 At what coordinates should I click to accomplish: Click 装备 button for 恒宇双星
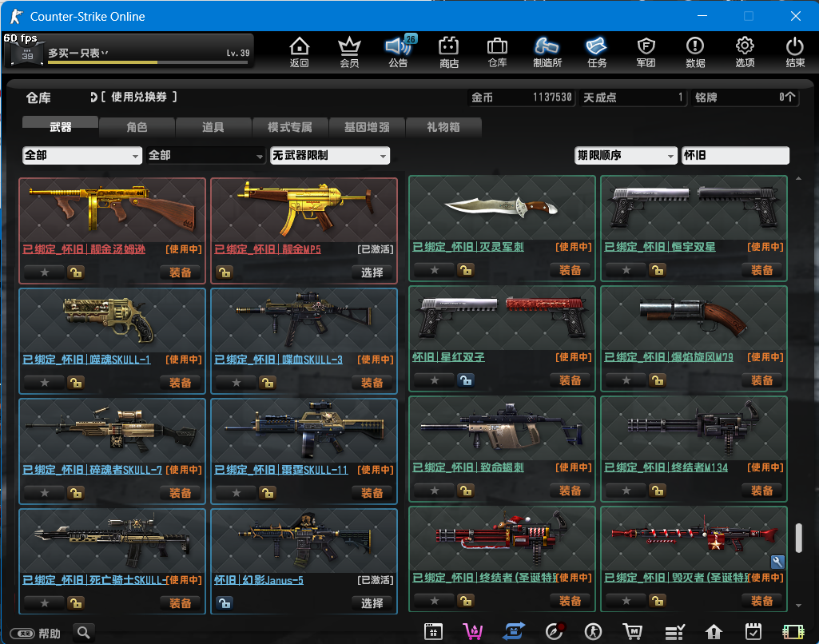point(761,270)
